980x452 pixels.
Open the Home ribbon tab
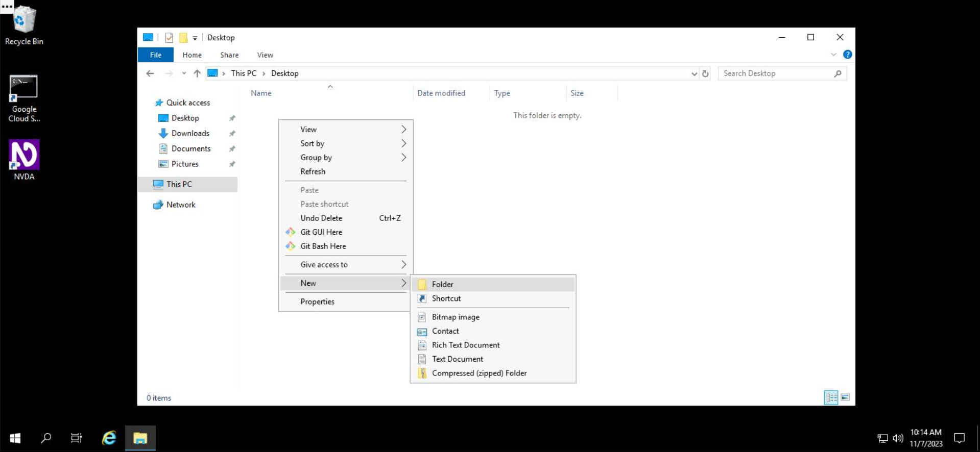[x=192, y=55]
